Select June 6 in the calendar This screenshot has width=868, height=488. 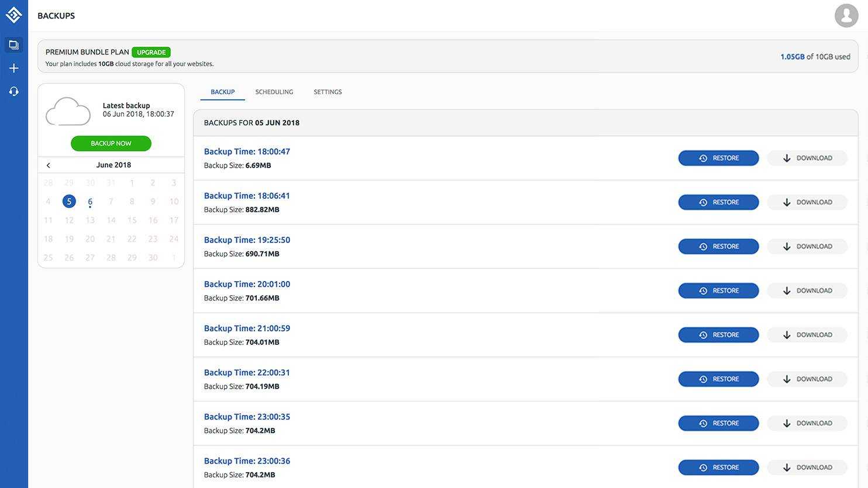point(90,202)
